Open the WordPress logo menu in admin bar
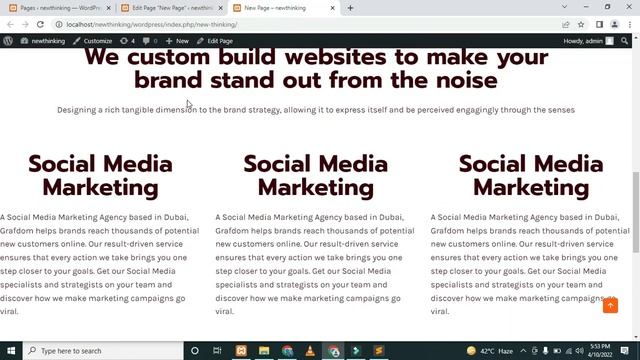Viewport: 640px width, 360px height. point(8,41)
